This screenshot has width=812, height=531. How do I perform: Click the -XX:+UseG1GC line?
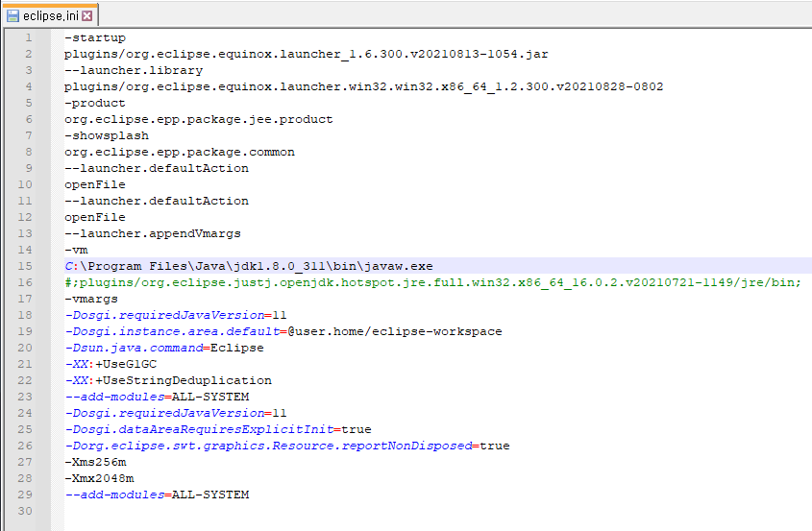click(111, 364)
